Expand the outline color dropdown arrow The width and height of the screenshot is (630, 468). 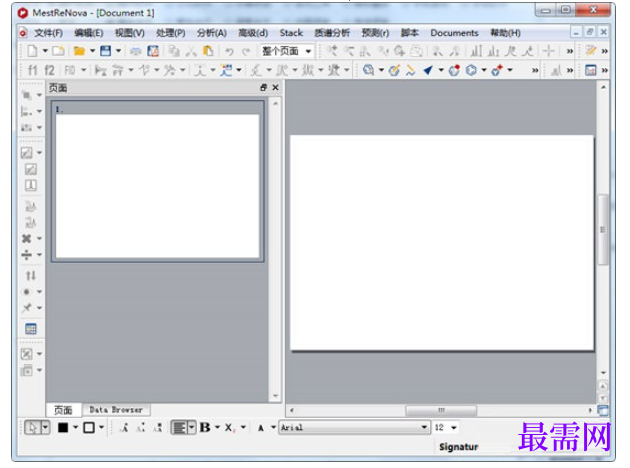[101, 427]
